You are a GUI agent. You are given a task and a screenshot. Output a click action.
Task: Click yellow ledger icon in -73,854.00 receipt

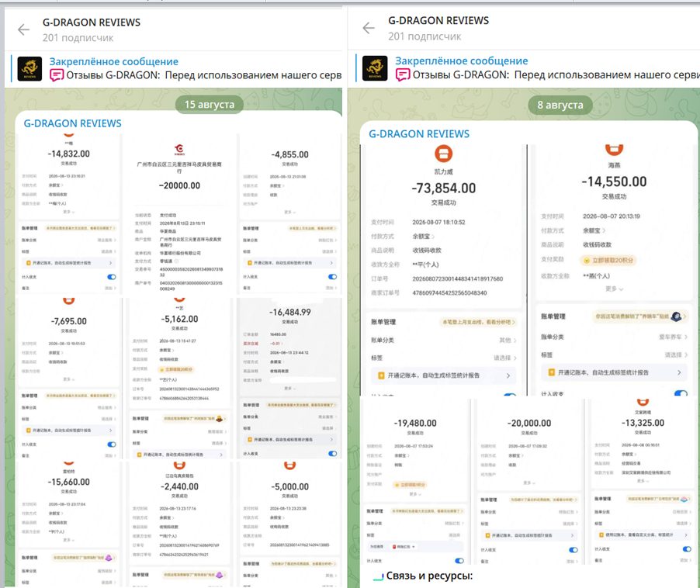(x=381, y=375)
